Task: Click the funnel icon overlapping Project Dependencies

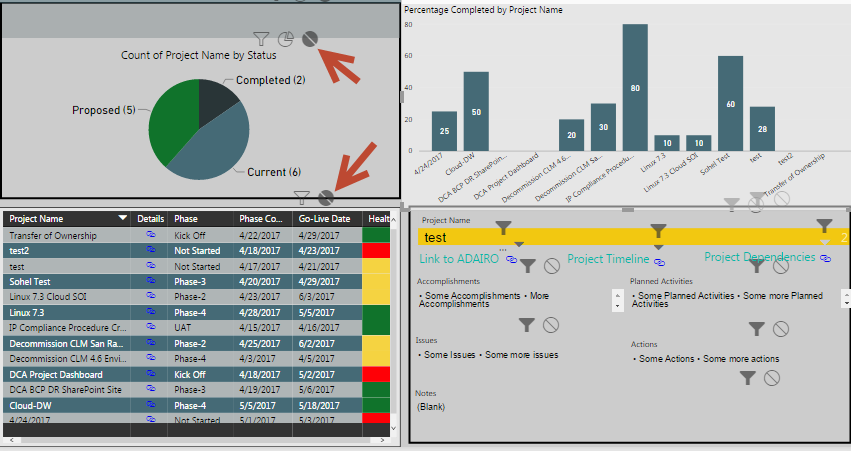Action: (x=757, y=265)
